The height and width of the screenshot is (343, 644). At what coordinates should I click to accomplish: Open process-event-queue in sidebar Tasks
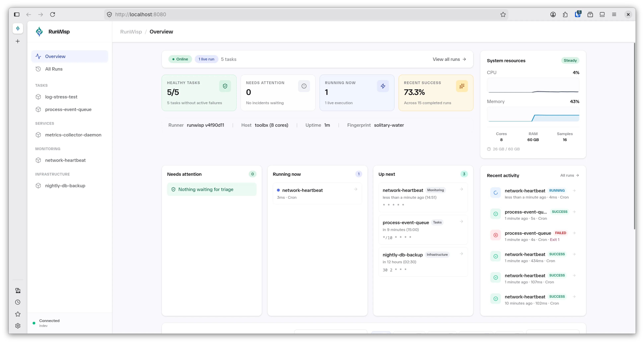pyautogui.click(x=70, y=109)
